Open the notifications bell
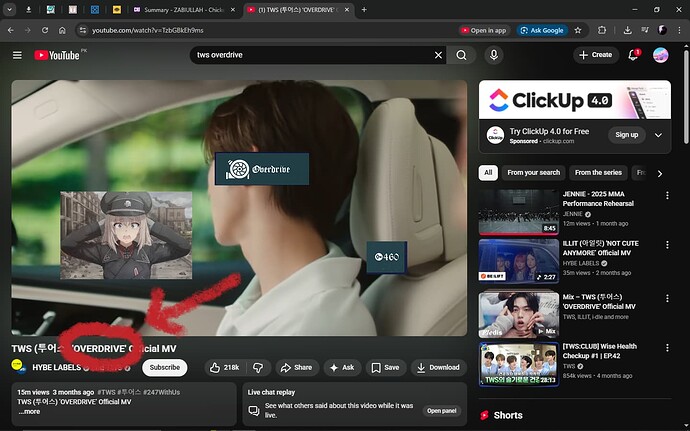The image size is (690, 431). point(633,55)
